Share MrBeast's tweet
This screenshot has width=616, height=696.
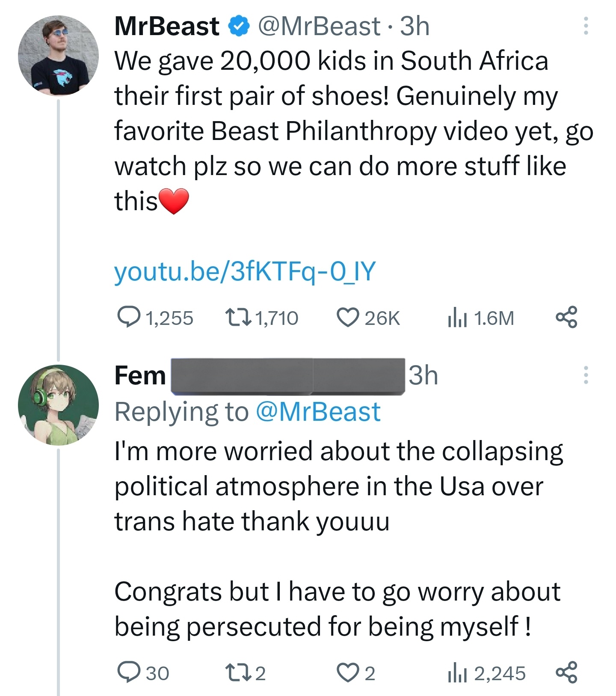click(x=566, y=318)
